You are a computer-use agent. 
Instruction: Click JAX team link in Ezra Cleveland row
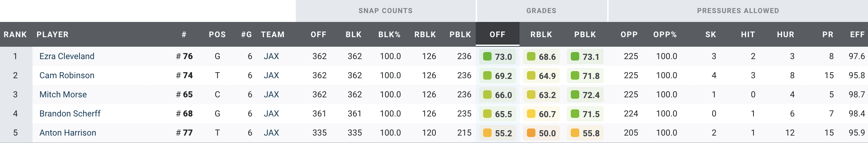(271, 56)
